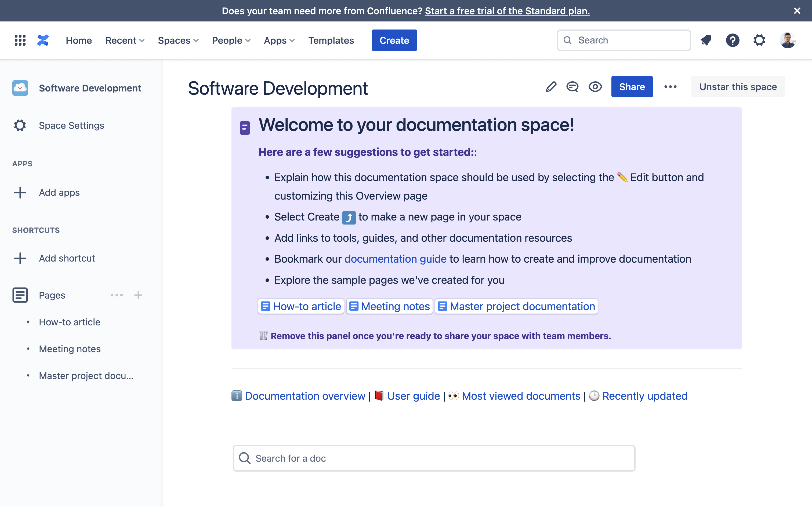Image resolution: width=812 pixels, height=507 pixels.
Task: Open the app switcher grid icon
Action: click(x=20, y=40)
